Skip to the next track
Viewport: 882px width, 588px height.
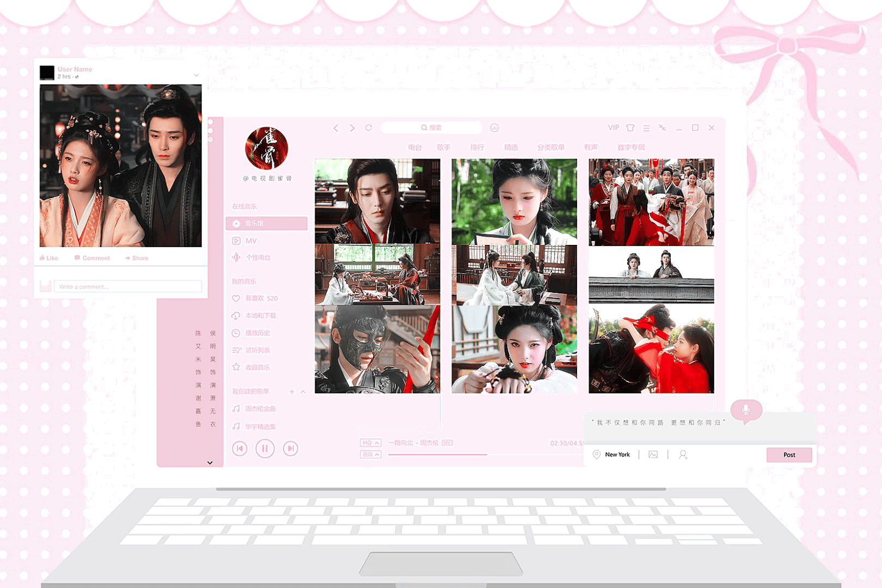pyautogui.click(x=290, y=449)
